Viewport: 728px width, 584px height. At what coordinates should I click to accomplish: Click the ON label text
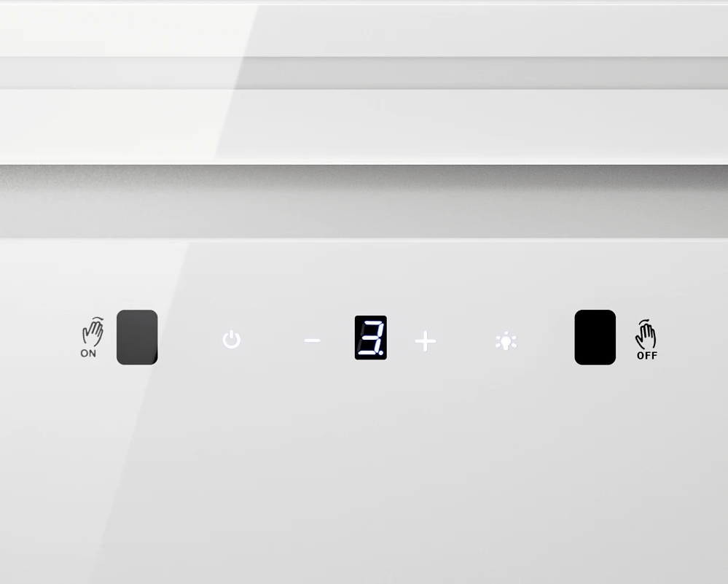click(88, 354)
